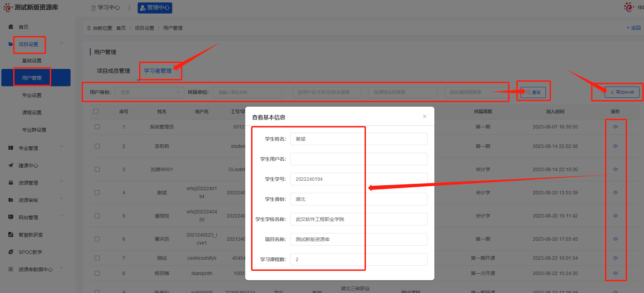View details eye icon for 测试 row
Viewport: 644px width, 293px height.
pos(615,258)
